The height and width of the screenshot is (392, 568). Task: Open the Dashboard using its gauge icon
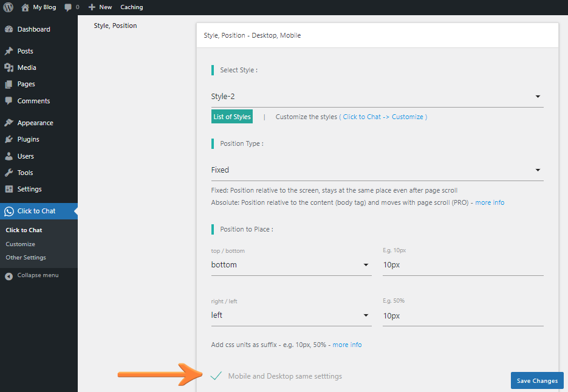pyautogui.click(x=9, y=29)
